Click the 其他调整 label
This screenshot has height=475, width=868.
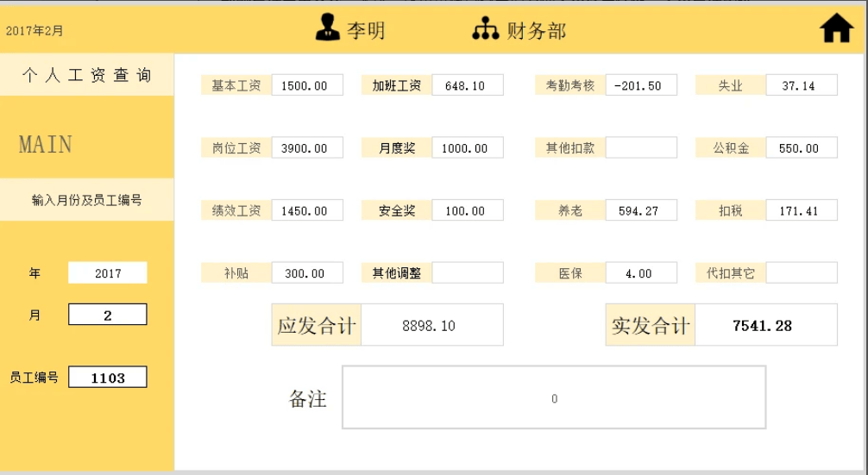click(x=397, y=272)
